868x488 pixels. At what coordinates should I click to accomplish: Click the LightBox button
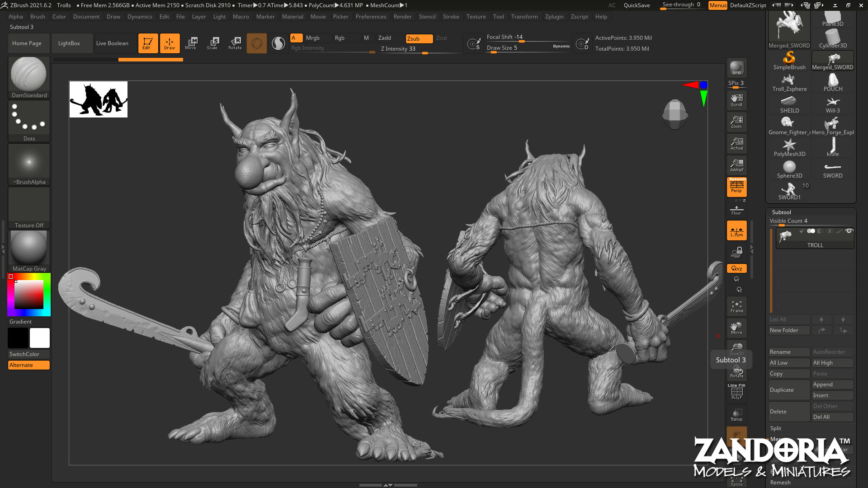click(x=69, y=43)
